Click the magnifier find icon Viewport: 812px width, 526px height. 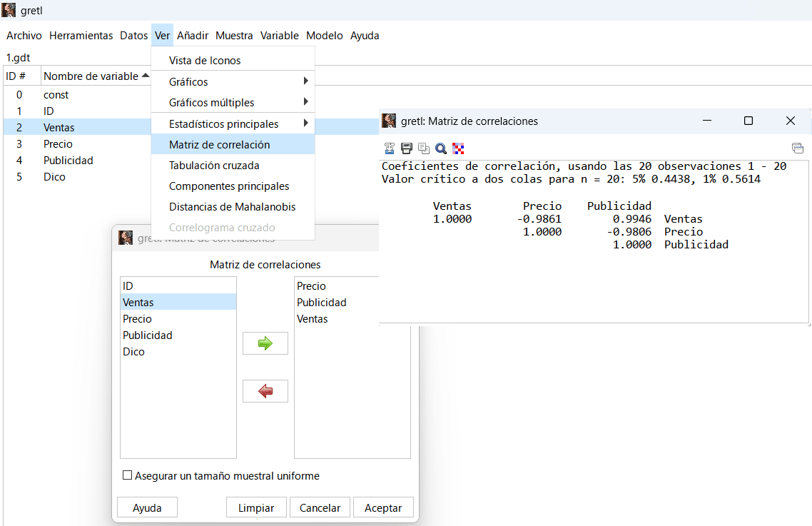tap(441, 148)
